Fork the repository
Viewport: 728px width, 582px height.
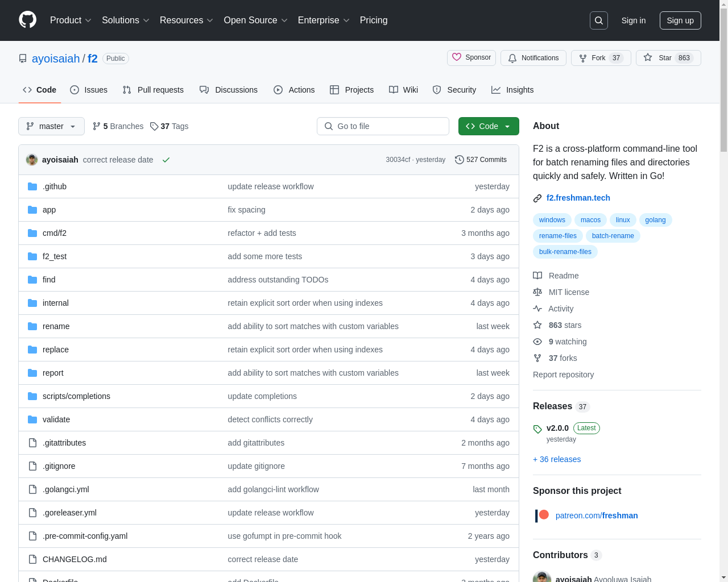[x=601, y=58]
